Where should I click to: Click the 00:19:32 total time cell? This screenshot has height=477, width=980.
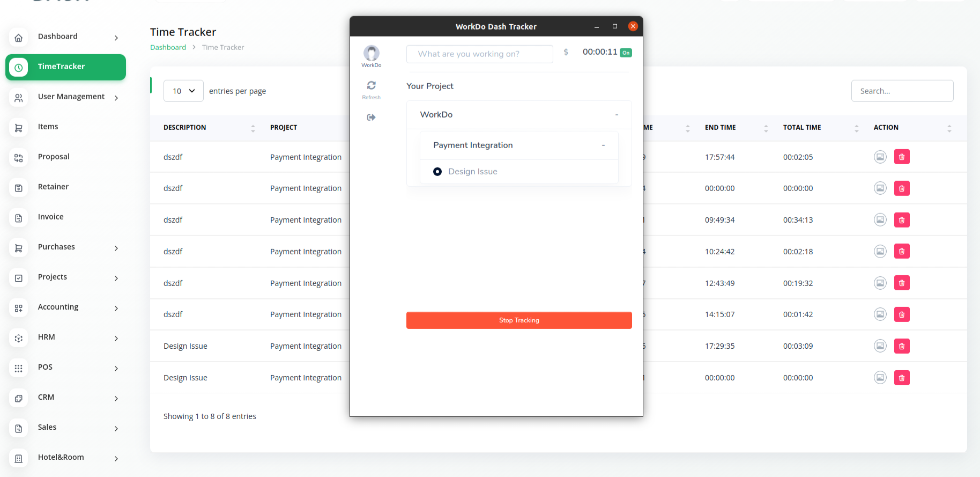[798, 283]
